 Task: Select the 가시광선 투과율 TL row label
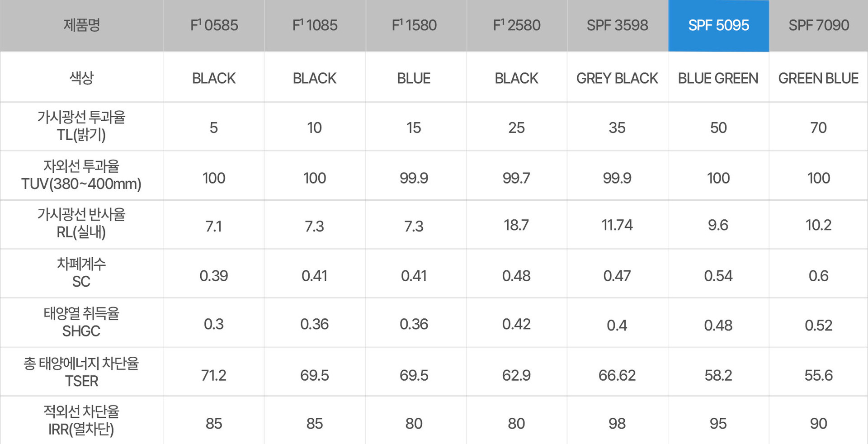(x=82, y=126)
